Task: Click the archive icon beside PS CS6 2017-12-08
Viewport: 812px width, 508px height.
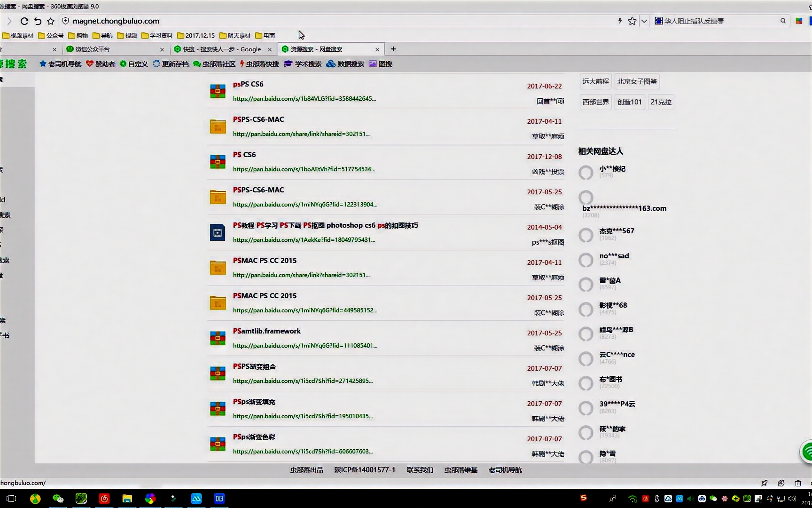Action: point(218,161)
